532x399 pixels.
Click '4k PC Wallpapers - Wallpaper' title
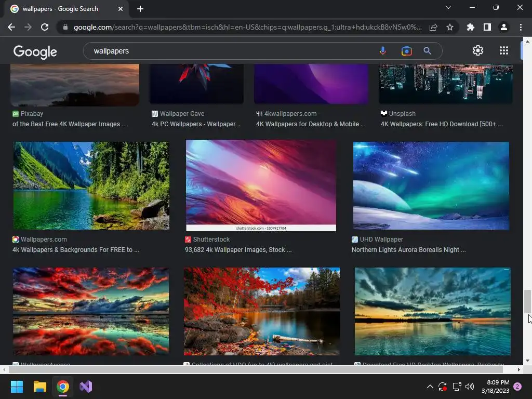tap(196, 124)
